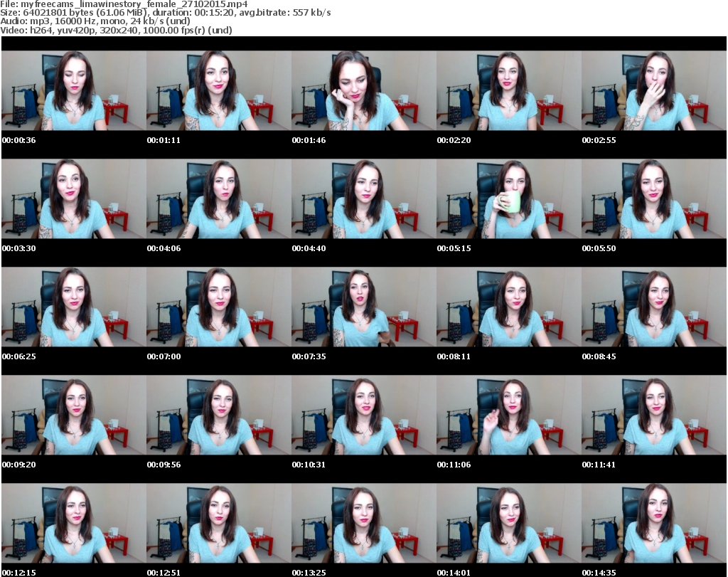728x577 pixels.
Task: Click the timestamp label 00:09:20
Action: coord(18,465)
